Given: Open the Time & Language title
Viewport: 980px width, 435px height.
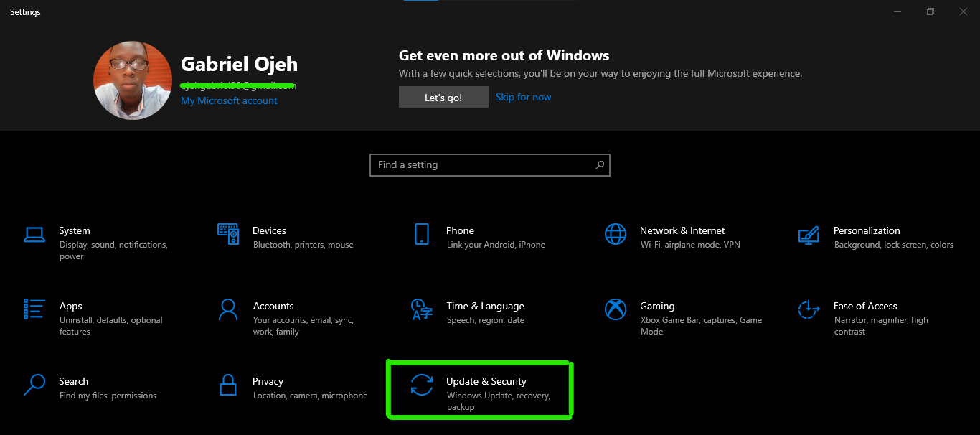Looking at the screenshot, I should coord(485,306).
